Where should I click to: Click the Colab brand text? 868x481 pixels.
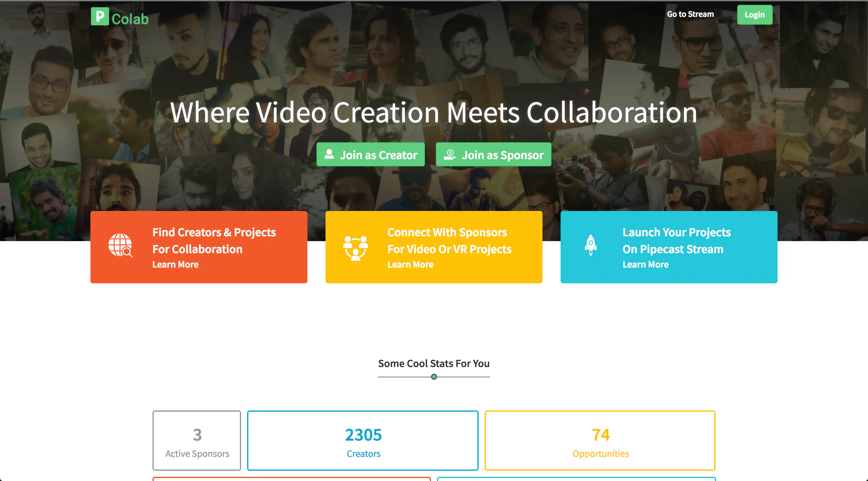(x=130, y=19)
